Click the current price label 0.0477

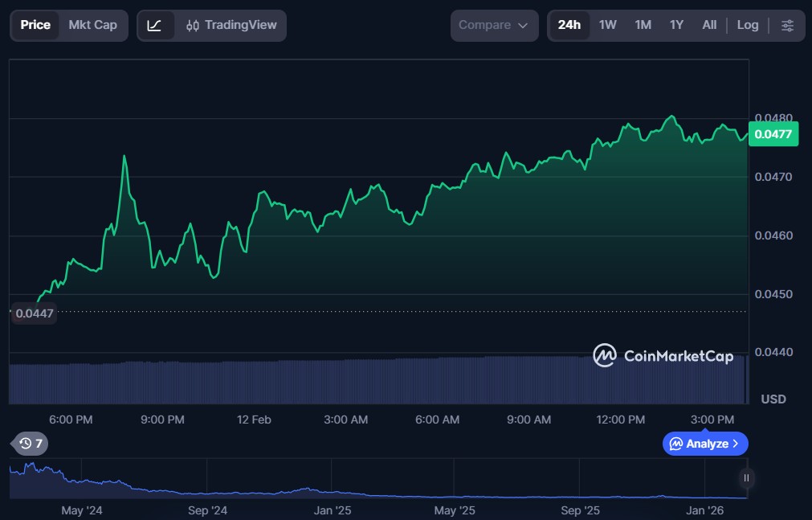point(773,134)
